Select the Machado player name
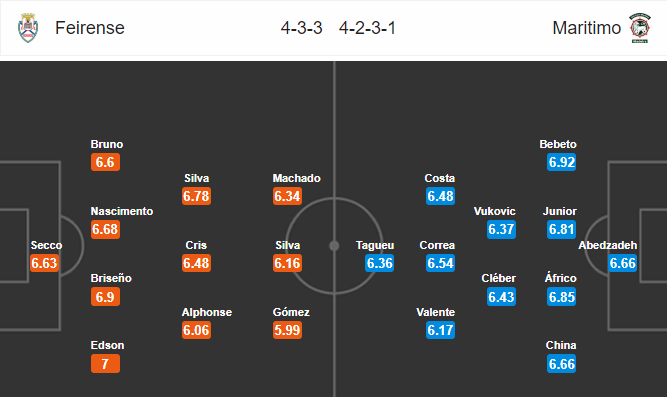This screenshot has width=667, height=397. tap(296, 178)
